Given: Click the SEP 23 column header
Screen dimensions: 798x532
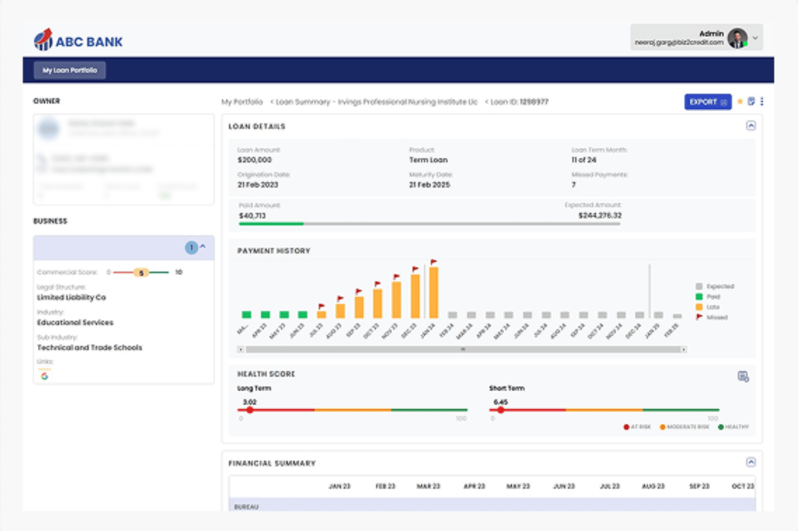Looking at the screenshot, I should click(699, 486).
